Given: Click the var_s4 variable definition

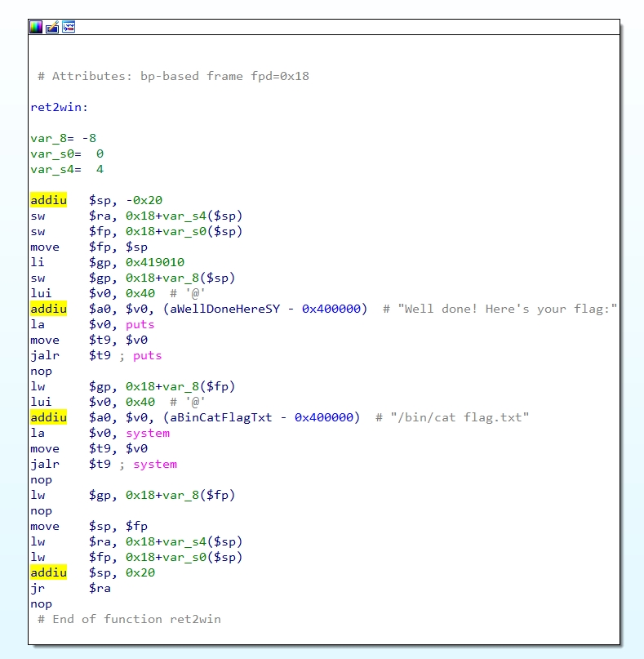Looking at the screenshot, I should click(x=67, y=169).
